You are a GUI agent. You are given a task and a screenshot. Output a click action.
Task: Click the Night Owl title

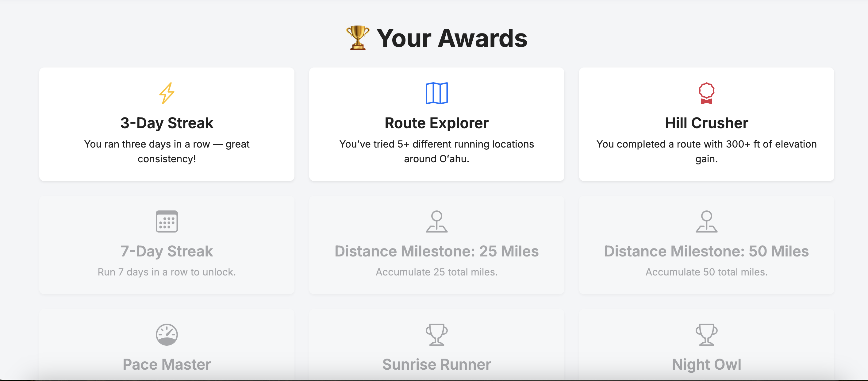coord(706,364)
